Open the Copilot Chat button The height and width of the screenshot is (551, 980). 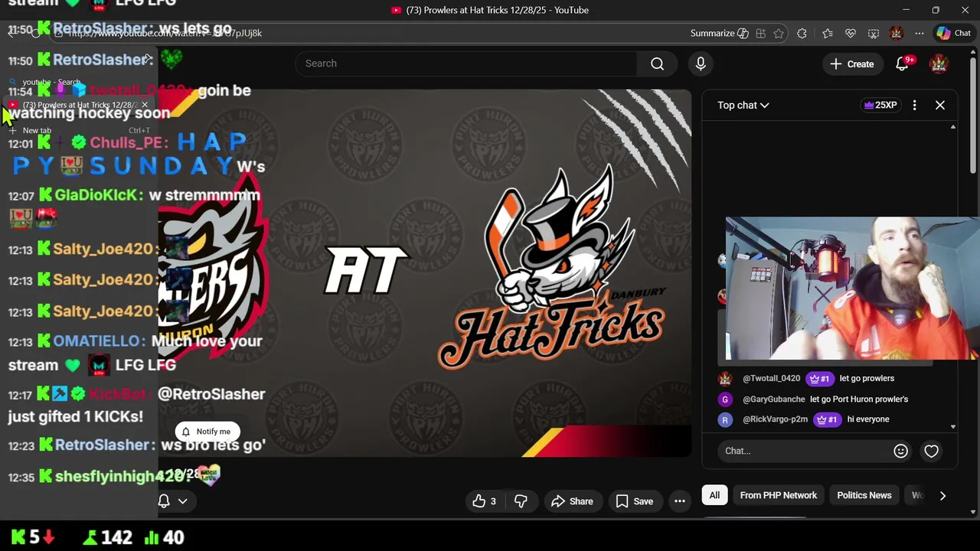click(953, 33)
